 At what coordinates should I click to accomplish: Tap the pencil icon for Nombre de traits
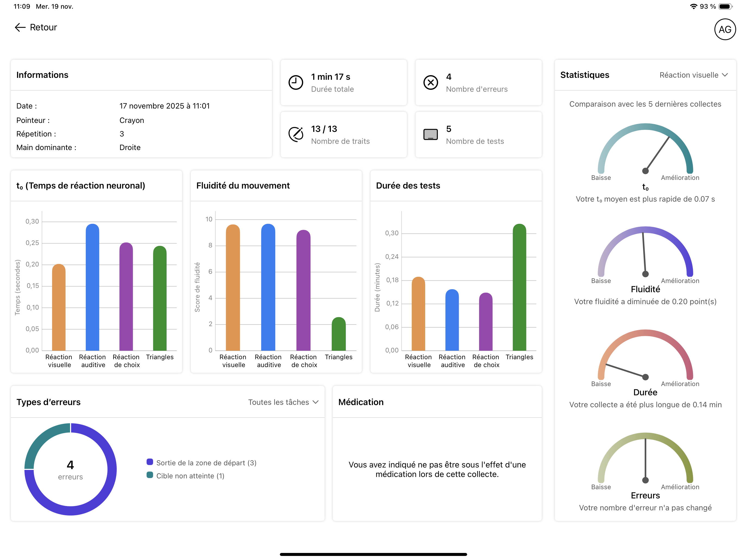pyautogui.click(x=296, y=134)
